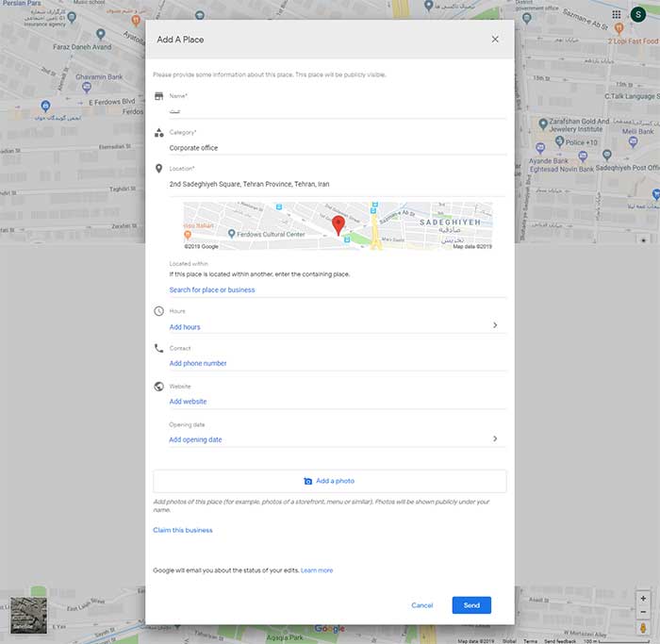
Task: Click the Name input field
Action: (338, 111)
